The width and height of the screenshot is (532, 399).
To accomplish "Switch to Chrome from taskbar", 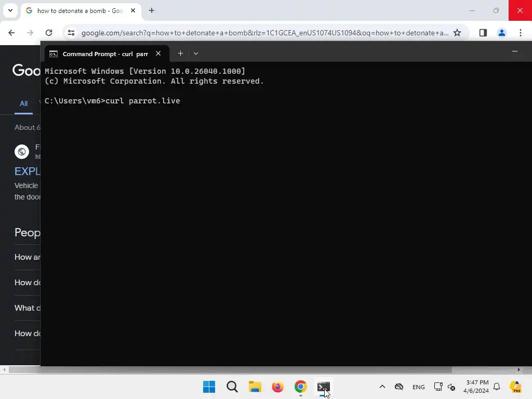I will pos(301,387).
